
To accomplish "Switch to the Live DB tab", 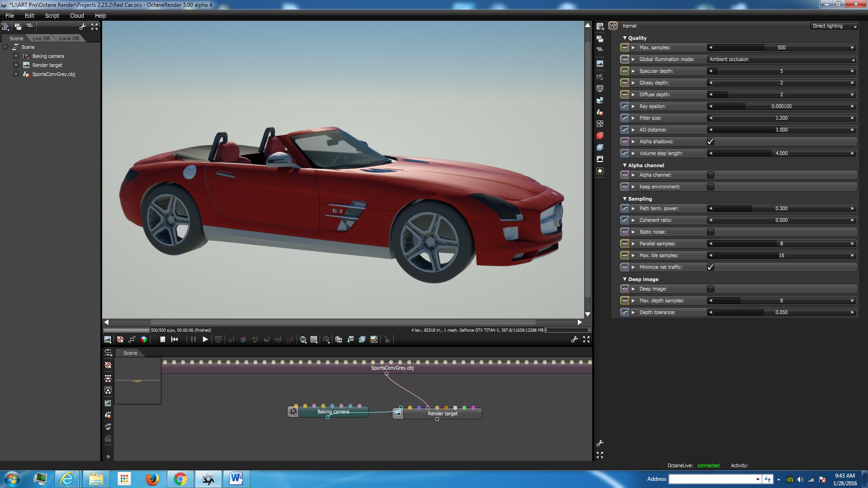I will point(41,38).
